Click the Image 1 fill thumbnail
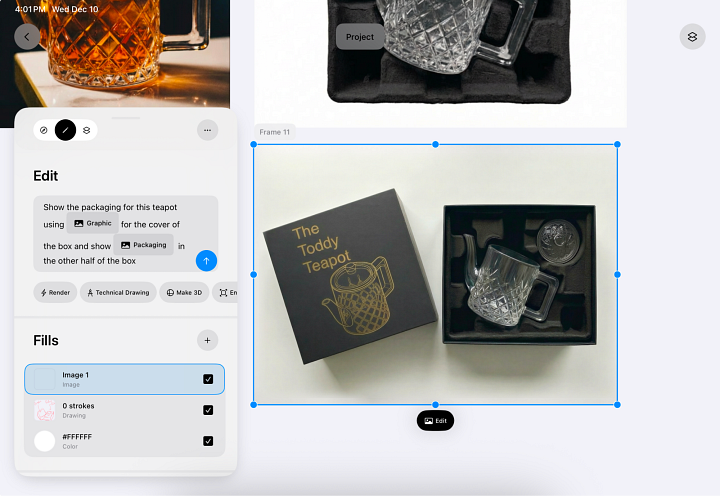720x496 pixels. 45,379
